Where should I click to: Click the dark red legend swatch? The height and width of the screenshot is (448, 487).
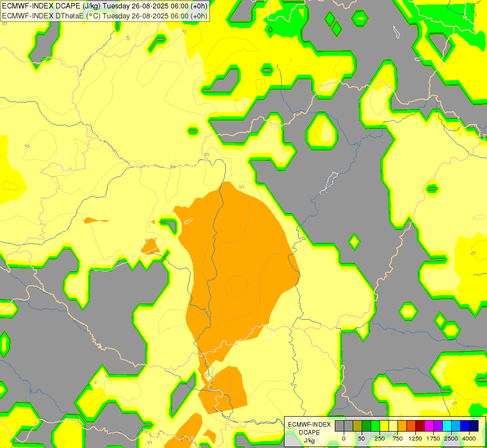coord(420,426)
